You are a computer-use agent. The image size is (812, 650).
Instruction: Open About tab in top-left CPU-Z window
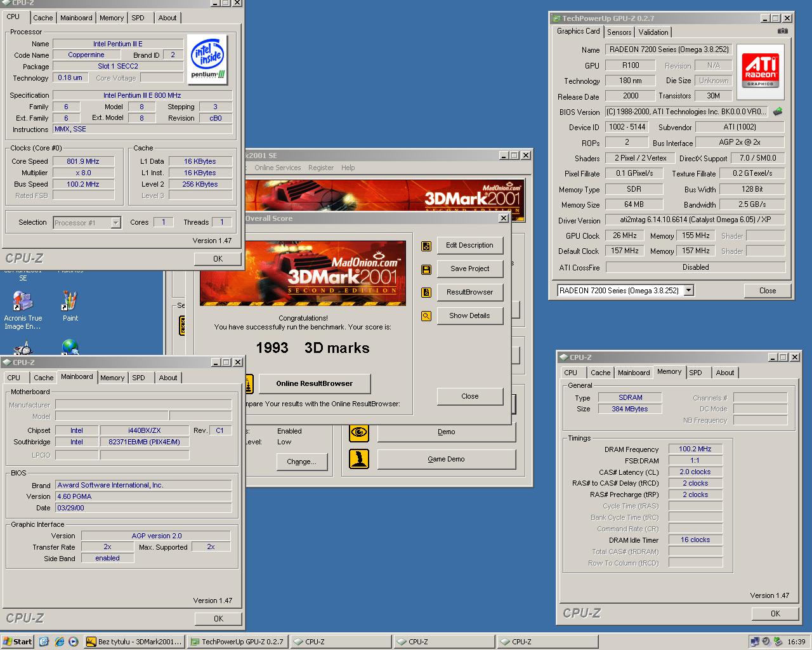pyautogui.click(x=167, y=18)
